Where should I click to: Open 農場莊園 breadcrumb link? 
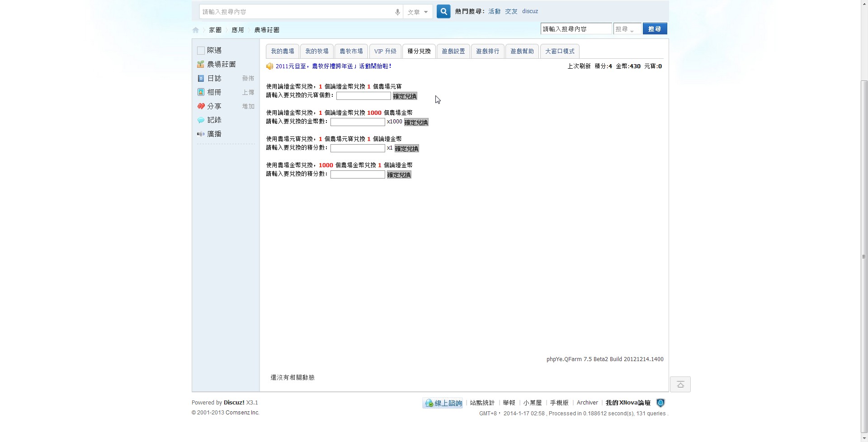(267, 30)
